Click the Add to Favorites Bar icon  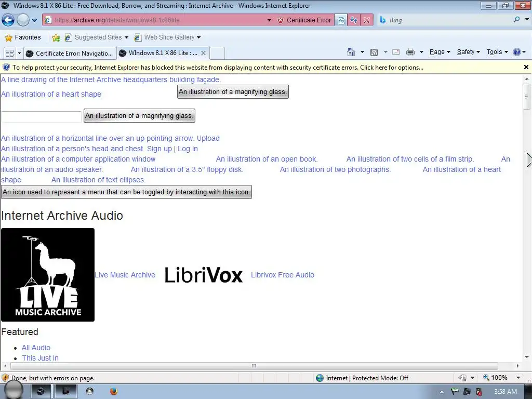pyautogui.click(x=56, y=37)
